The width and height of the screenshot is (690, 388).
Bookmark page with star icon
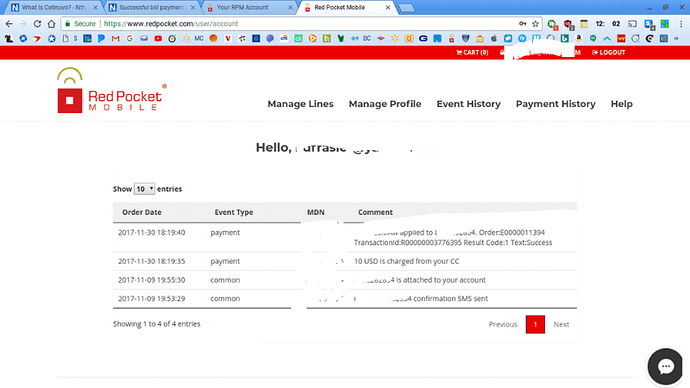coord(535,24)
